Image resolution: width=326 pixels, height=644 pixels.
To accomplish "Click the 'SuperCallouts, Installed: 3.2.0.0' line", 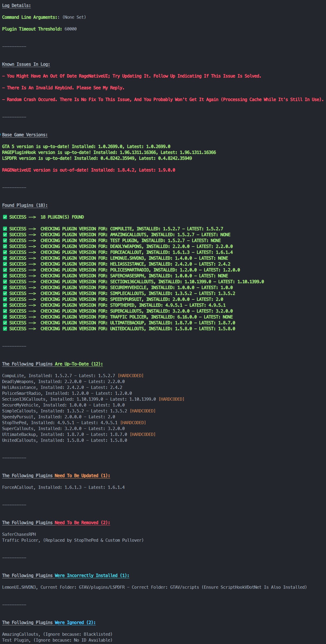I will [63, 429].
